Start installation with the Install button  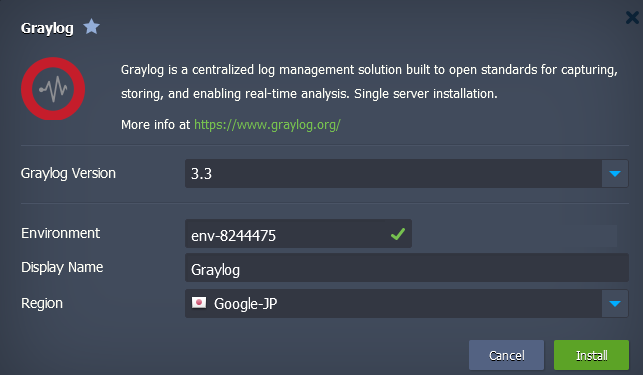[x=591, y=355]
